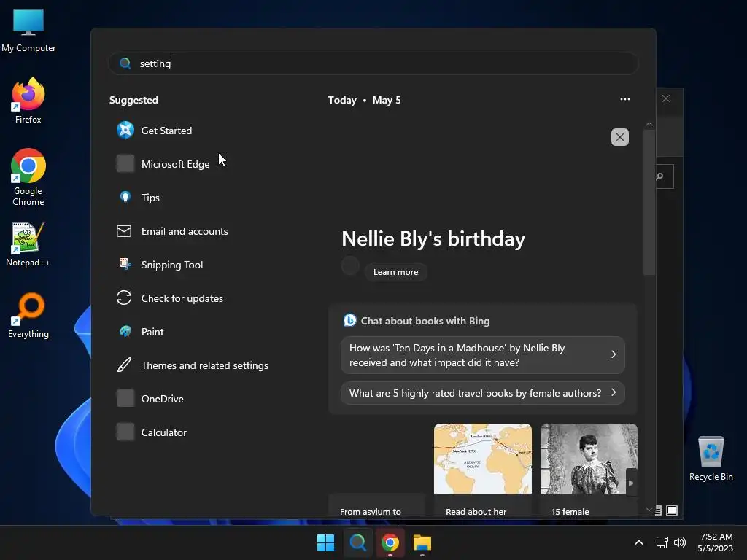Open File Explorer from the taskbar

click(422, 542)
